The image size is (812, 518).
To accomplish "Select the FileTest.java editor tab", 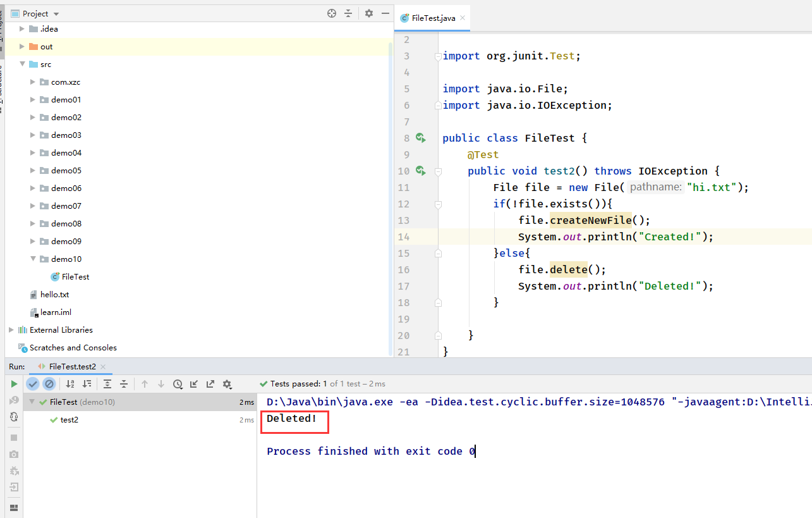I will [433, 18].
